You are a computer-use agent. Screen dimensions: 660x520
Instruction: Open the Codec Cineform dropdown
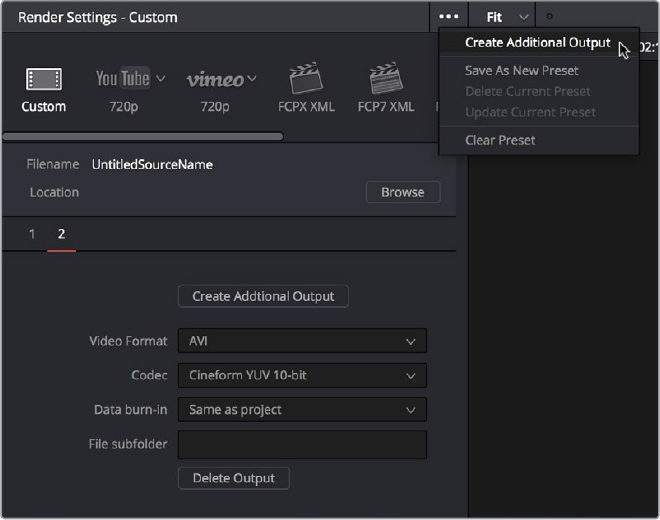point(302,376)
